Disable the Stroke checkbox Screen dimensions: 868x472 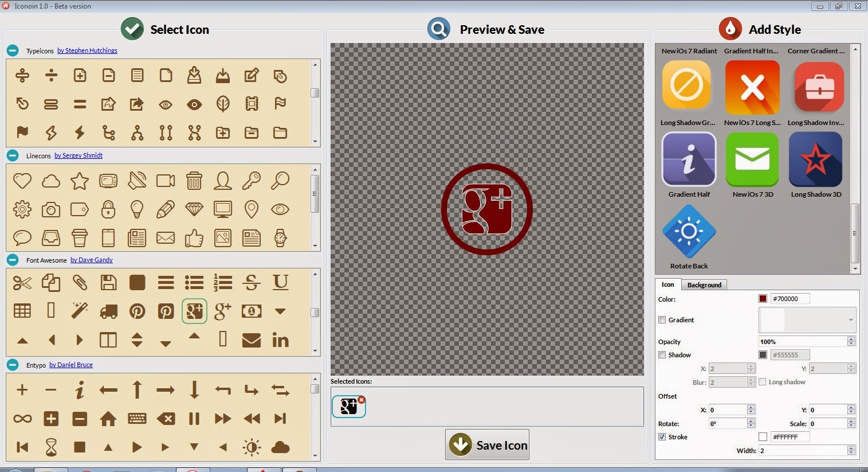[662, 437]
